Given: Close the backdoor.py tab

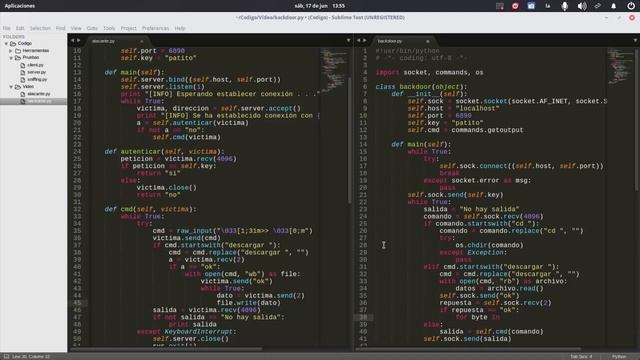Looking at the screenshot, I should coord(428,41).
